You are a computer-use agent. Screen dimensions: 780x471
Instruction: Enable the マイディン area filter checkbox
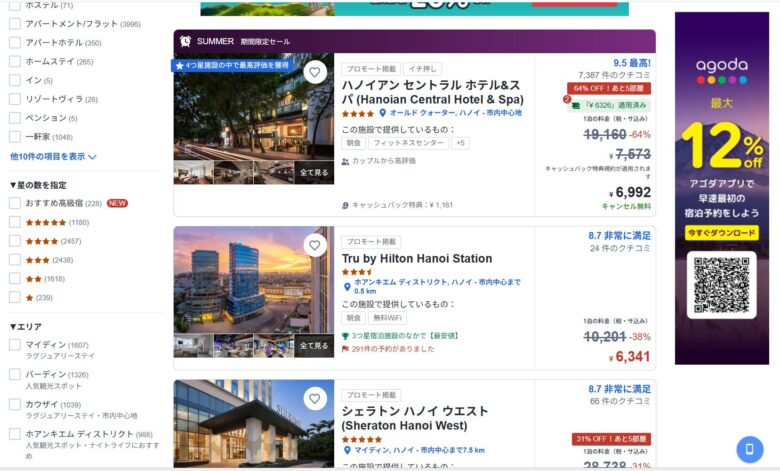(x=15, y=345)
